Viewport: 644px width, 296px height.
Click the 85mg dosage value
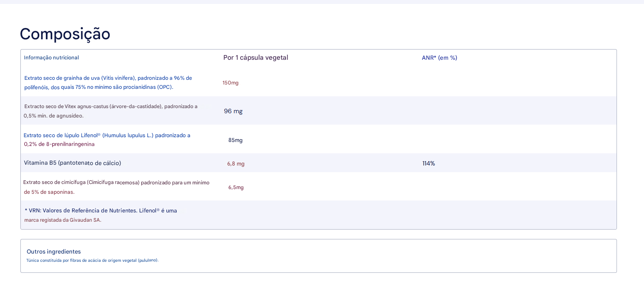[x=235, y=140]
